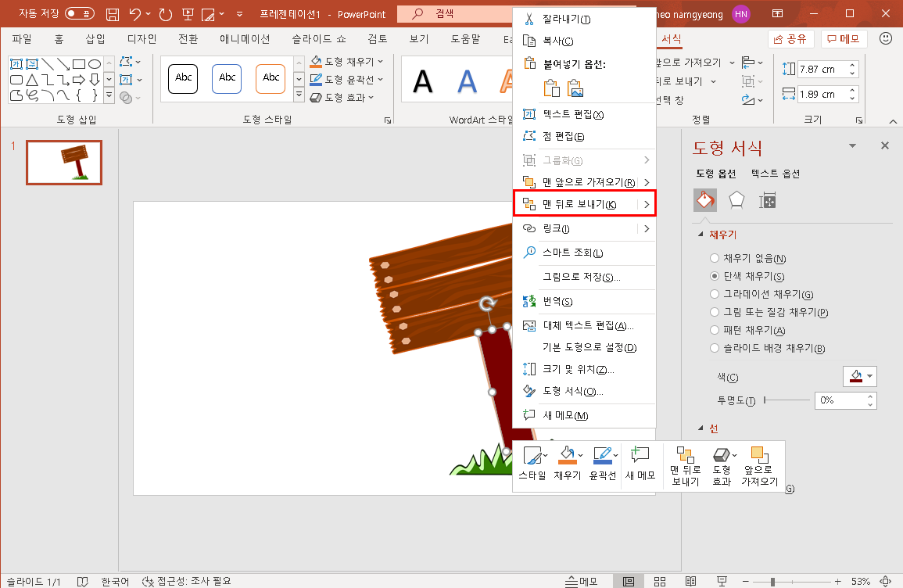Click the zoom slider in status bar

point(793,582)
